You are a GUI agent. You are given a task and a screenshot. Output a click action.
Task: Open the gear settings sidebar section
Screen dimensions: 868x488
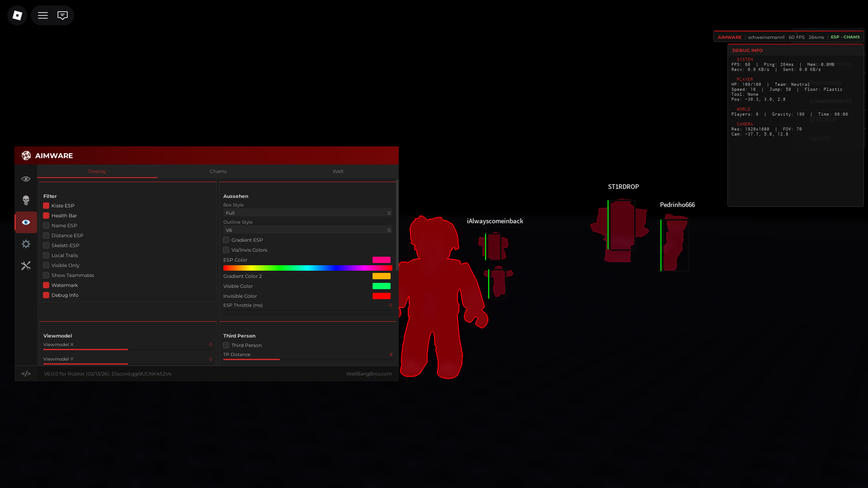coord(26,244)
